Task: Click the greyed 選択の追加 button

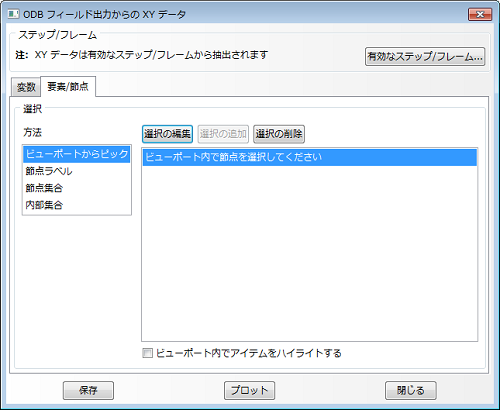Action: (x=223, y=134)
